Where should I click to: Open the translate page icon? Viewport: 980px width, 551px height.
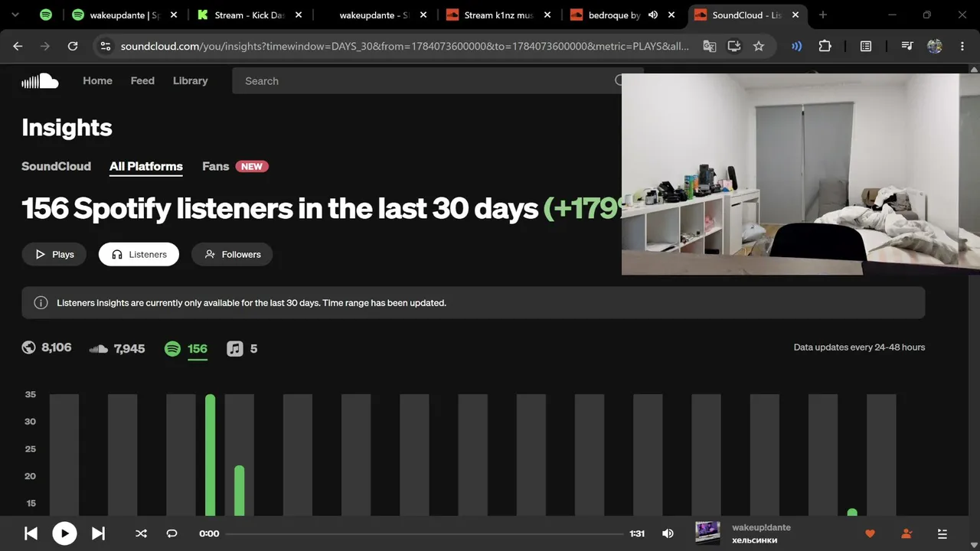pyautogui.click(x=710, y=46)
